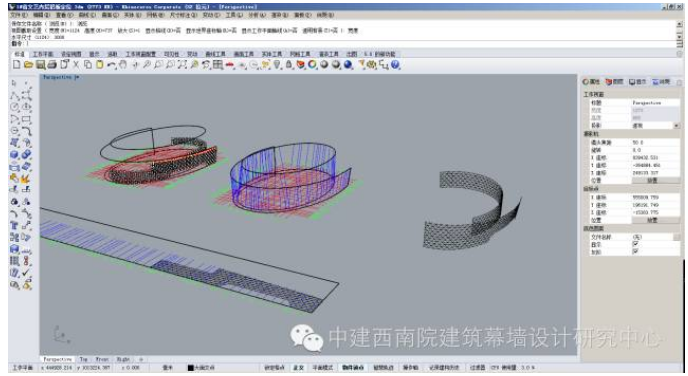Toggle the 灰阶 checkbox in the right panel
This screenshot has height=376, width=688.
click(x=635, y=252)
